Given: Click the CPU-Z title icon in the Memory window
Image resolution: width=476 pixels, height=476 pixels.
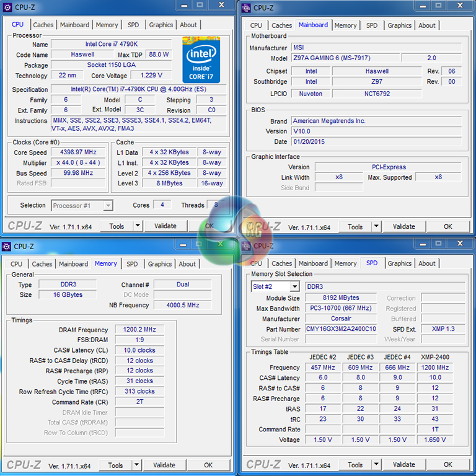Looking at the screenshot, I should [7, 246].
